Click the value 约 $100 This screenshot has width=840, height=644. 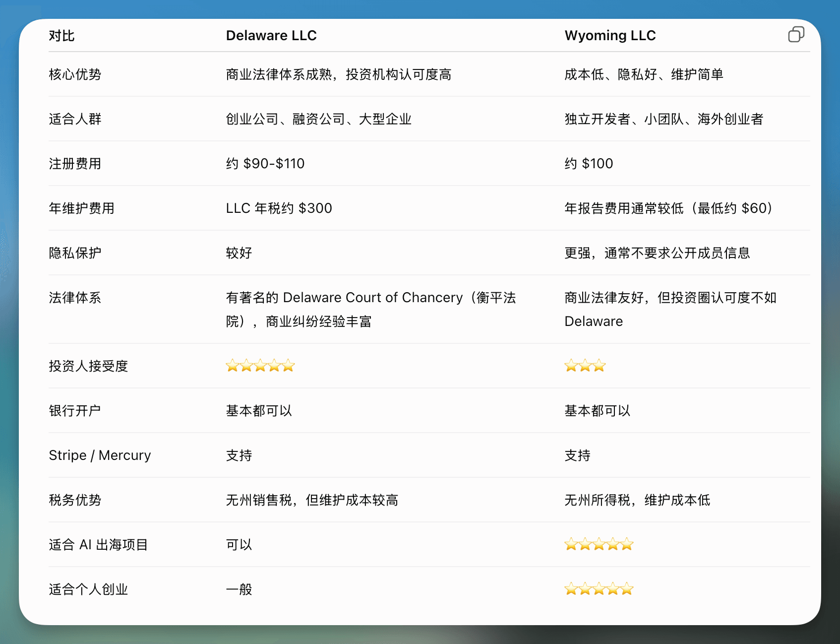tap(589, 164)
